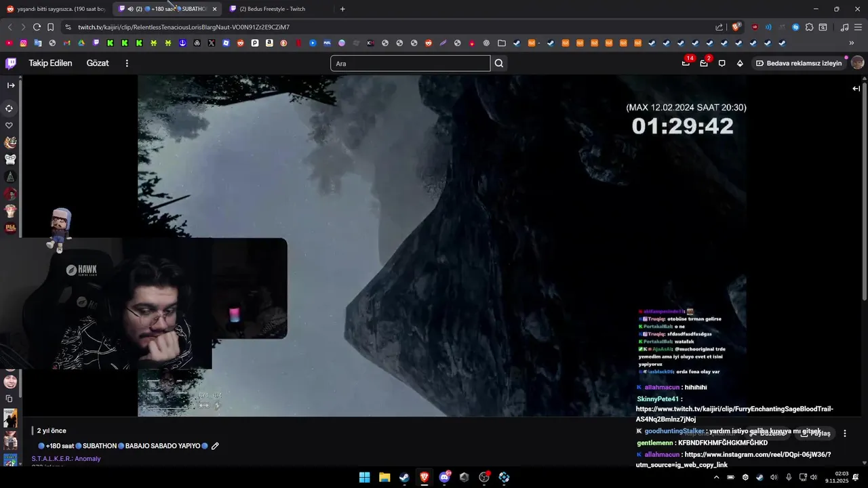Image resolution: width=868 pixels, height=488 pixels.
Task: Click the Takip Edilen tab
Action: [50, 63]
